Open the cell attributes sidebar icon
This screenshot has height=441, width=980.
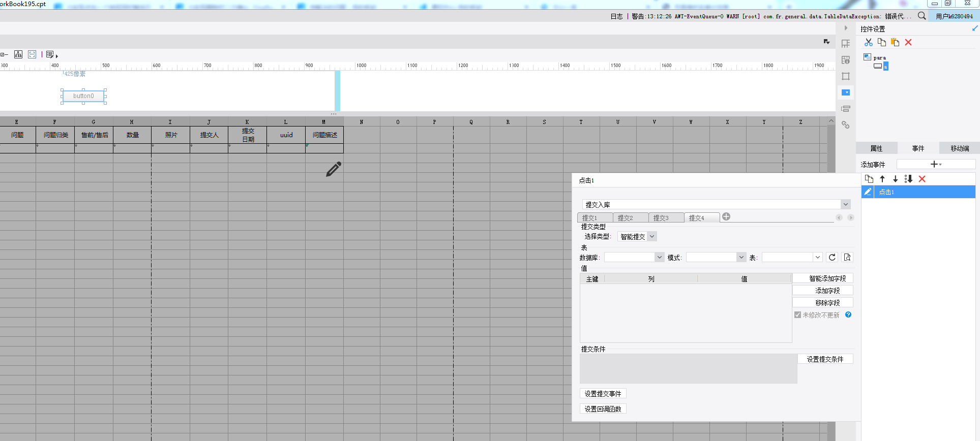click(x=846, y=44)
